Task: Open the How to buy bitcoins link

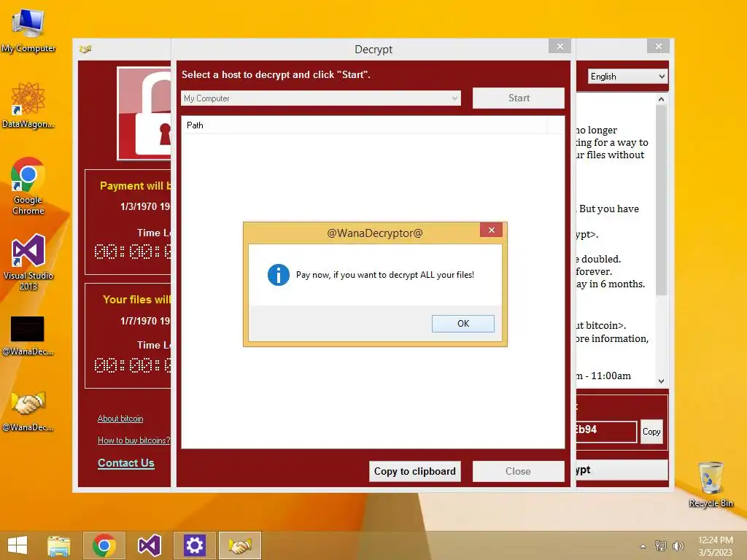Action: tap(134, 440)
